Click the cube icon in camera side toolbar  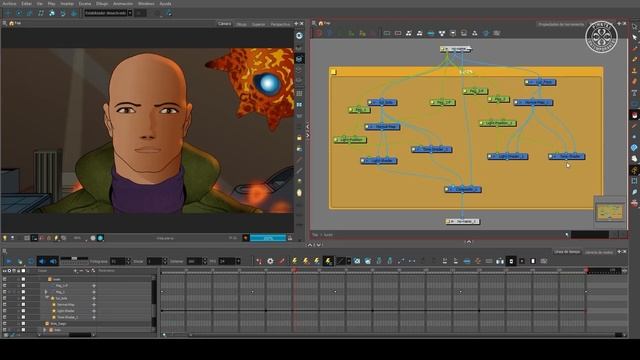pos(299,59)
